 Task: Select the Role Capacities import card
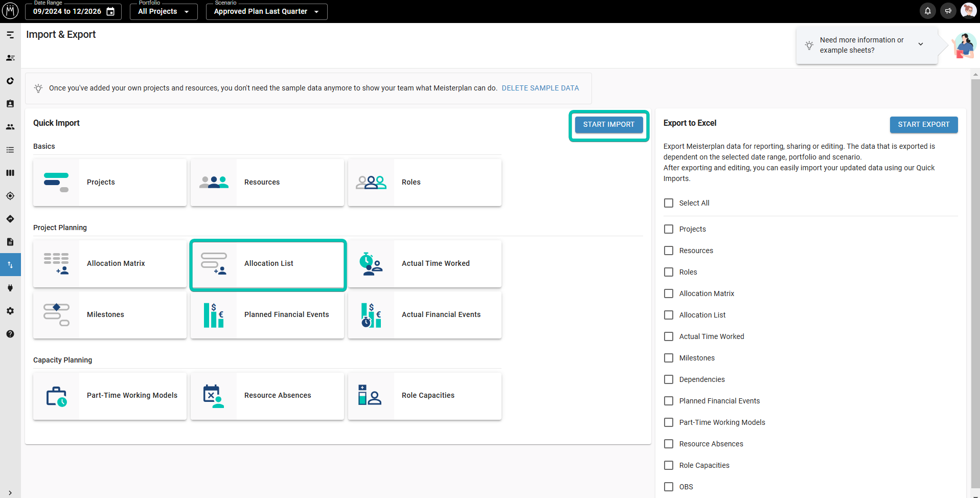pos(425,396)
